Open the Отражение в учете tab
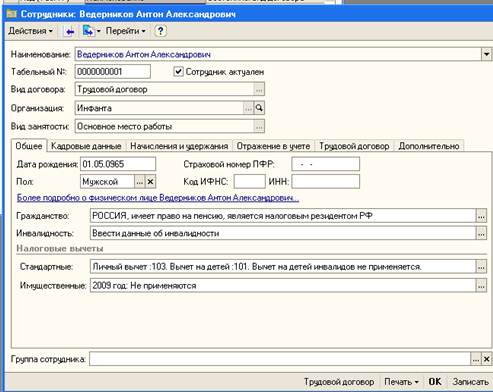Screen dimensions: 493x392 click(x=273, y=146)
